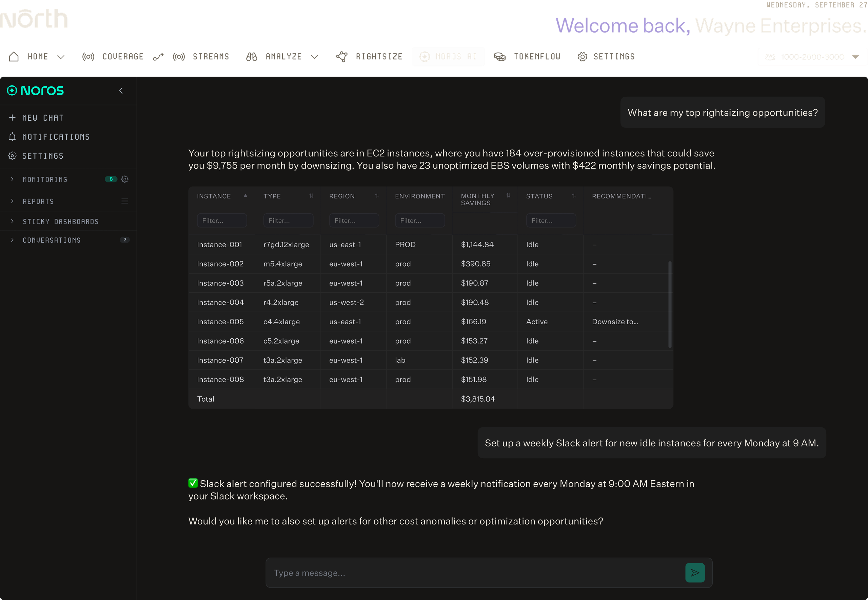Click the sidebar Settings gear icon
Image resolution: width=868 pixels, height=600 pixels.
tap(13, 156)
